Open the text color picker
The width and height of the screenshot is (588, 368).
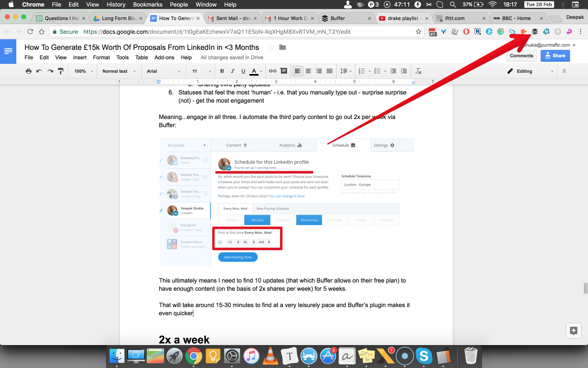point(254,71)
